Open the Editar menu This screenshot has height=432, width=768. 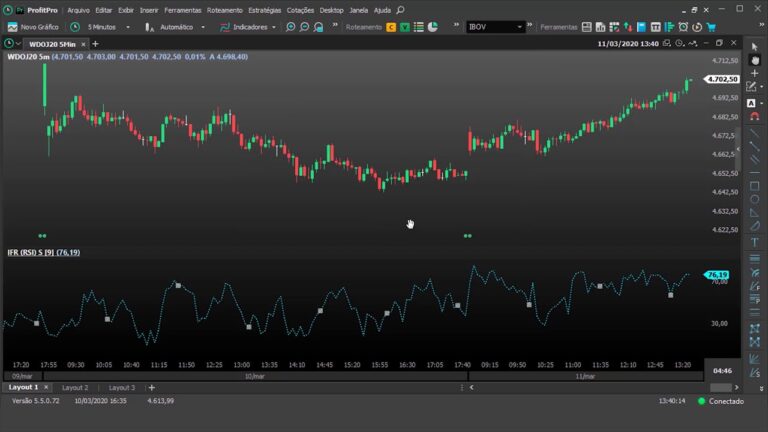click(x=103, y=10)
